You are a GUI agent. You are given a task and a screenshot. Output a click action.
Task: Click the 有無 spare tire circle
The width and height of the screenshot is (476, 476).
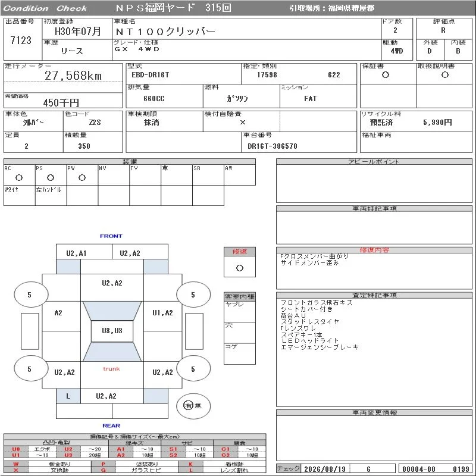[193, 406]
